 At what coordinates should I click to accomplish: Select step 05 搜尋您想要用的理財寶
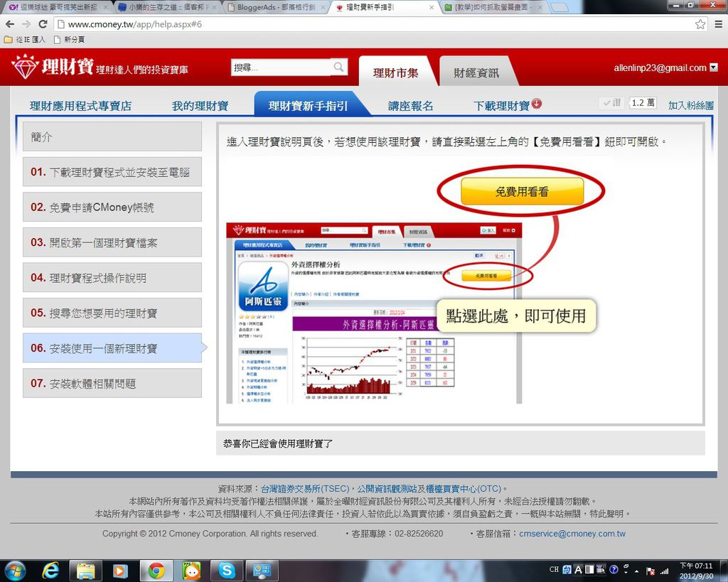tap(112, 313)
